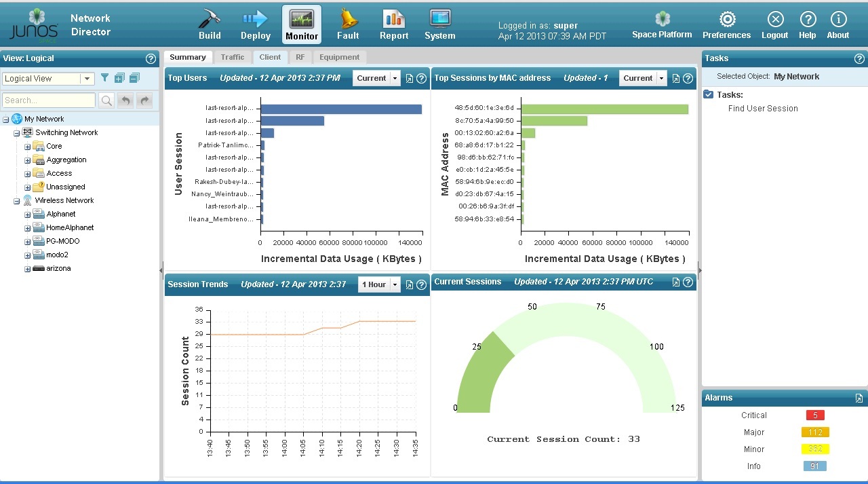Switch to Deploy mode icon

click(255, 19)
